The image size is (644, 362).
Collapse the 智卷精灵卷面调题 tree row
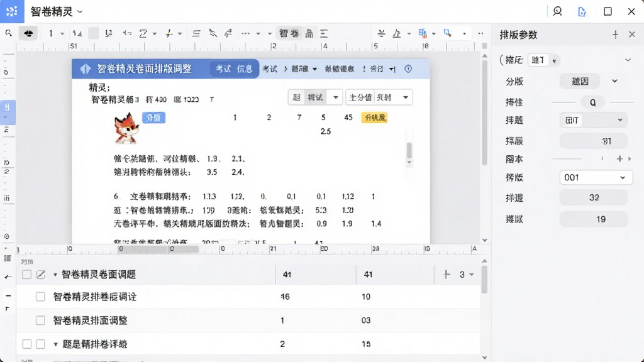pyautogui.click(x=55, y=275)
